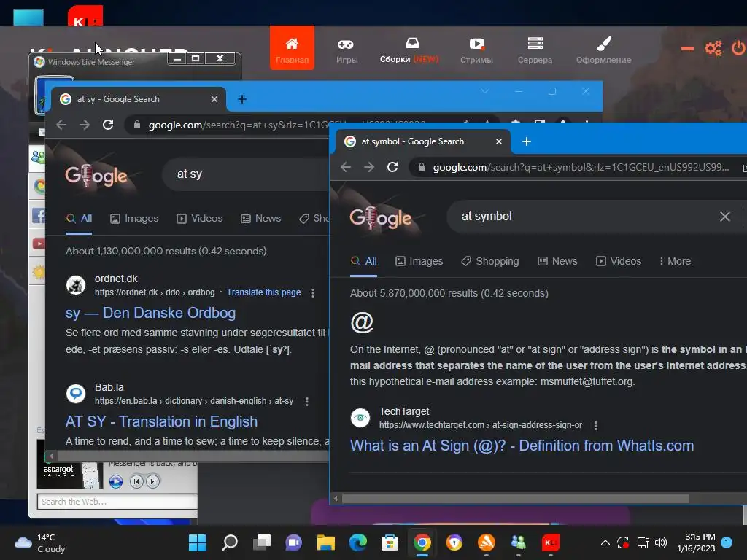
Task: Open ordnet.dk result options menu
Action: (x=313, y=293)
